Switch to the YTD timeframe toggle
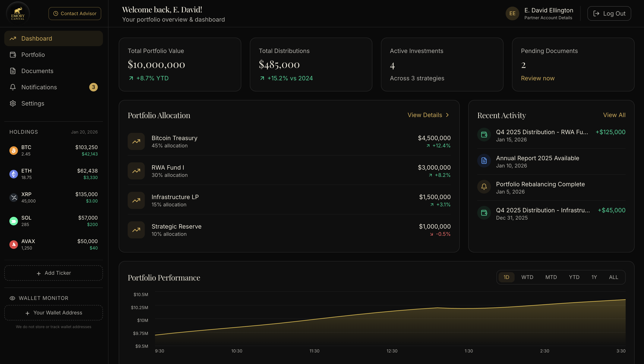 pyautogui.click(x=574, y=277)
